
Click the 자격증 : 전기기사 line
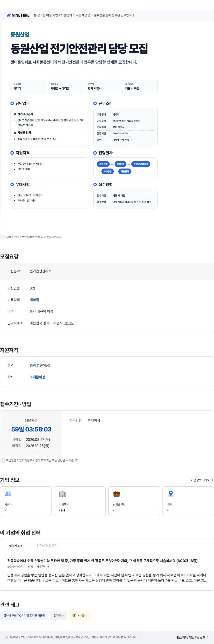pyautogui.click(x=27, y=200)
